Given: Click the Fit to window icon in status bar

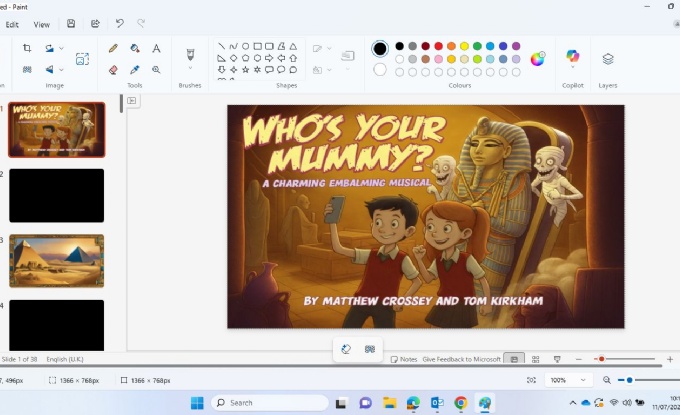Looking at the screenshot, I should [x=531, y=380].
